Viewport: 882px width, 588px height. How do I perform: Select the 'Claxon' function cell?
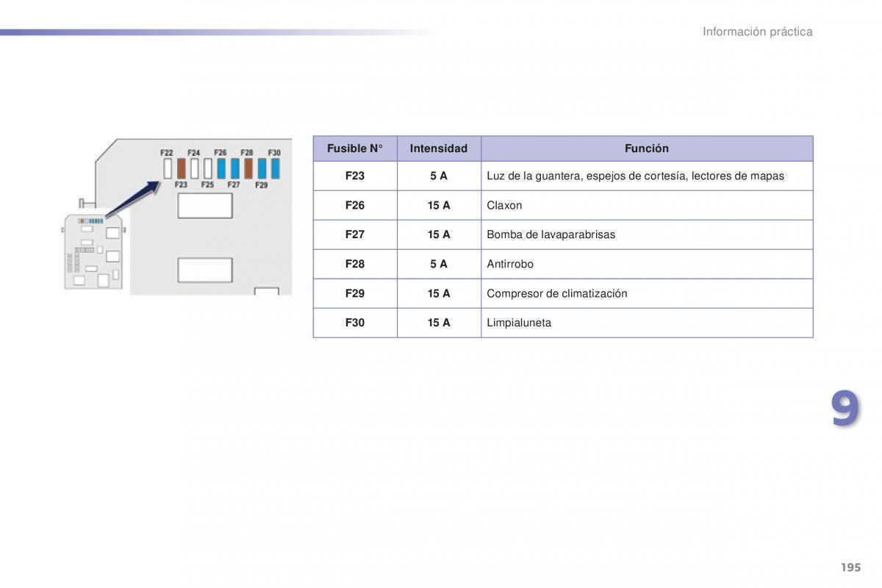pos(647,205)
